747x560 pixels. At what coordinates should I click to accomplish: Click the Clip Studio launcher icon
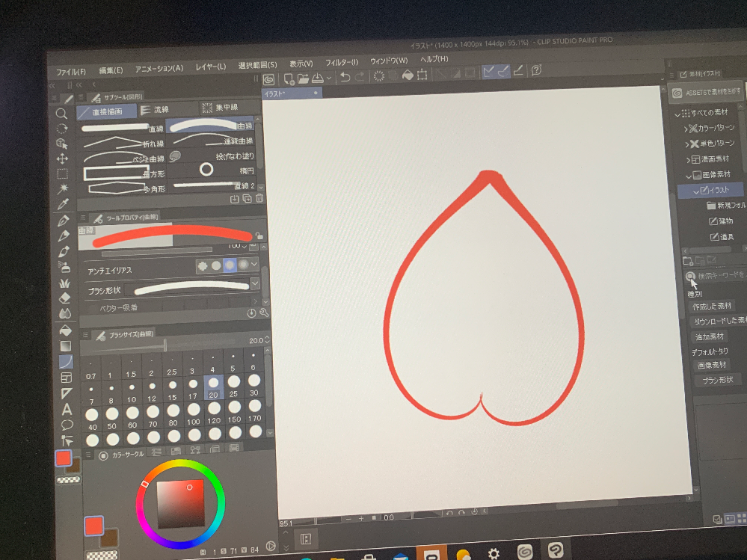click(x=269, y=79)
